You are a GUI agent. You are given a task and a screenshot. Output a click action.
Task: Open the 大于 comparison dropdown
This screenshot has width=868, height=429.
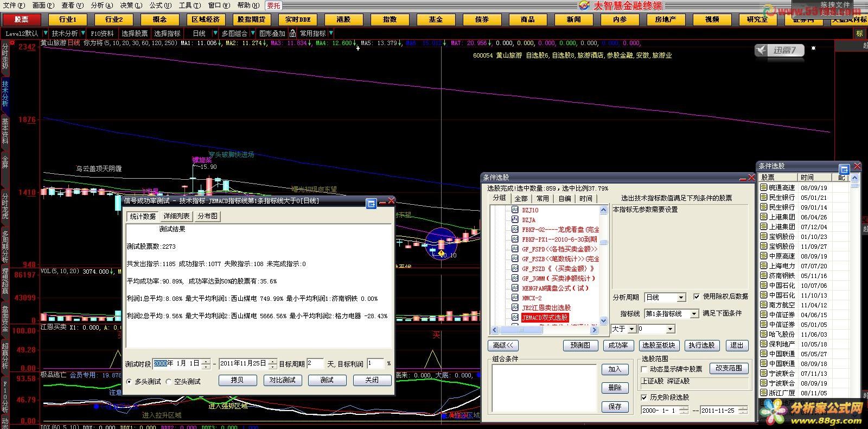(x=631, y=329)
